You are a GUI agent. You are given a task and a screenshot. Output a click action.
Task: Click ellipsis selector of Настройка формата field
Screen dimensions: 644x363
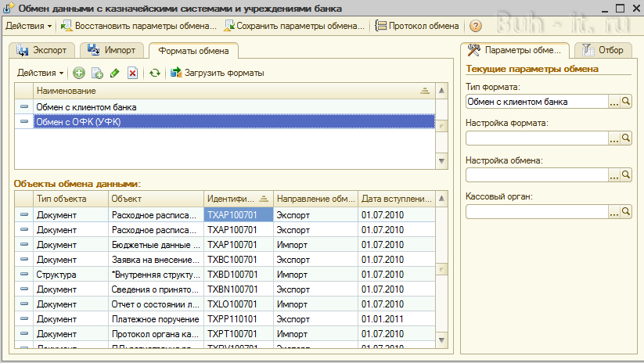tap(614, 138)
